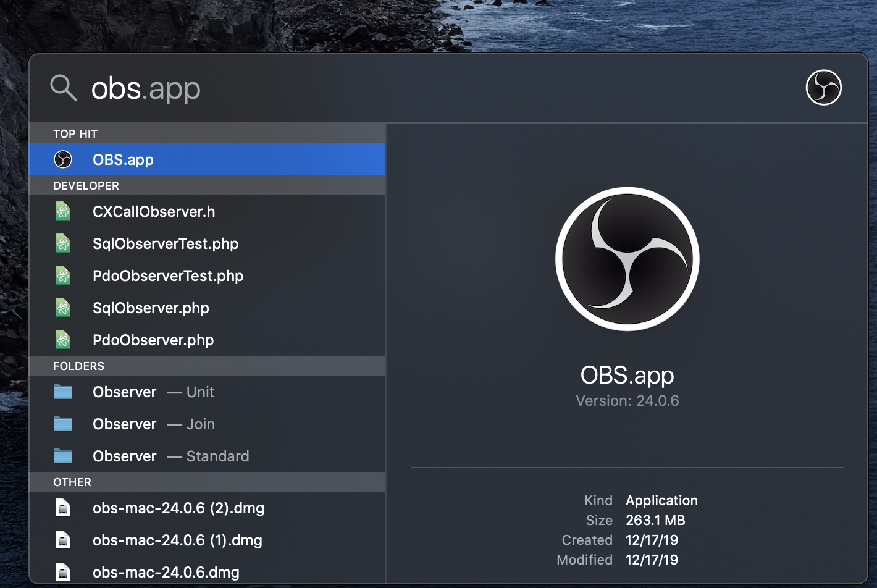This screenshot has height=588, width=877.
Task: Select the OBS.app top hit result
Action: pyautogui.click(x=207, y=159)
